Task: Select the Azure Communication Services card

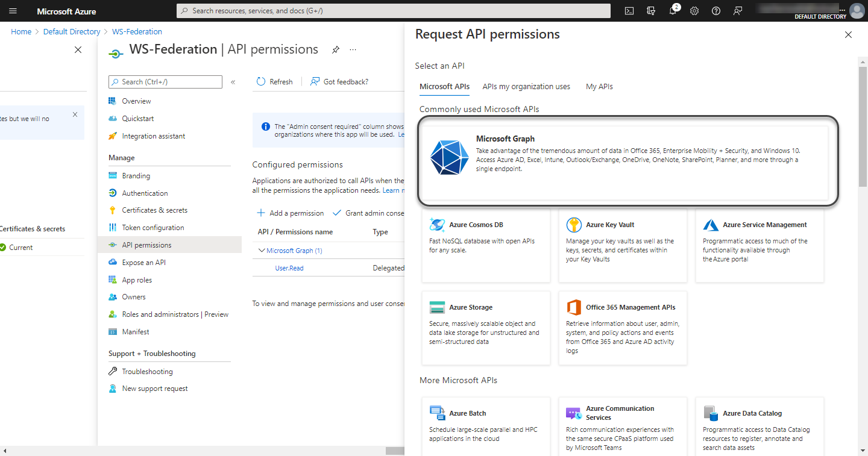Action: click(x=623, y=426)
